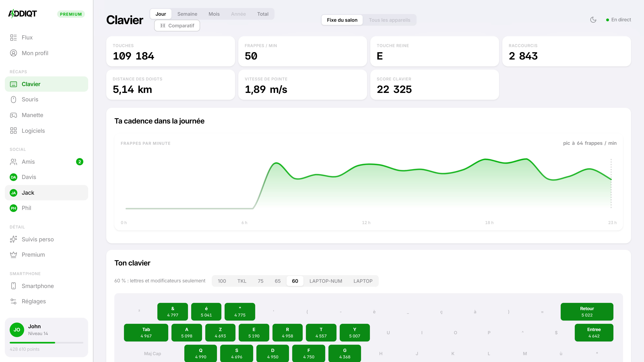This screenshot has height=362, width=644.
Task: Open the Logiciels grid icon
Action: point(13,131)
